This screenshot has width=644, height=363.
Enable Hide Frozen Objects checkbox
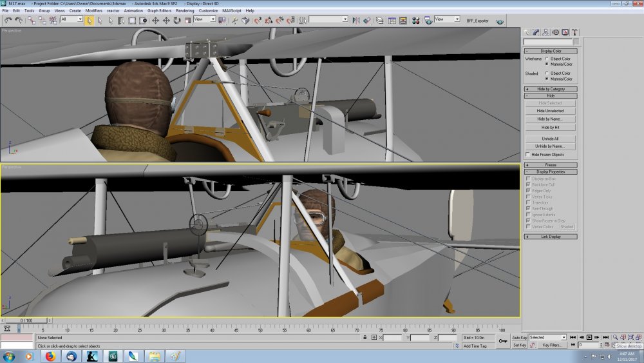point(528,155)
